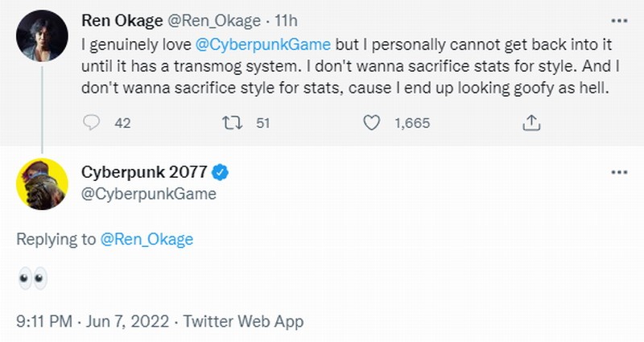Open more options on Ren Okage's tweet

[x=618, y=20]
